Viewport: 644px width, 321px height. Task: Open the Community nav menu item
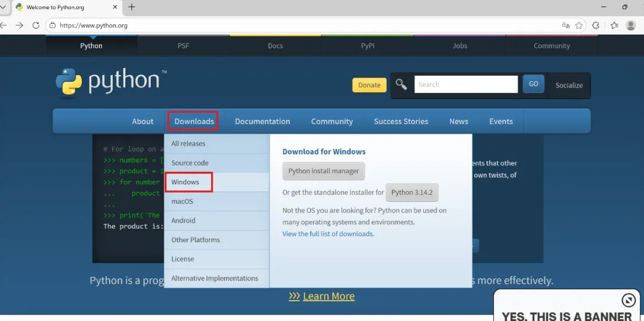(332, 121)
